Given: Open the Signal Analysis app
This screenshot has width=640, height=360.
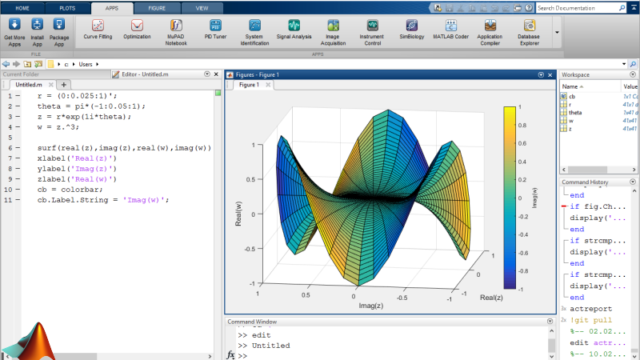Looking at the screenshot, I should [x=294, y=29].
